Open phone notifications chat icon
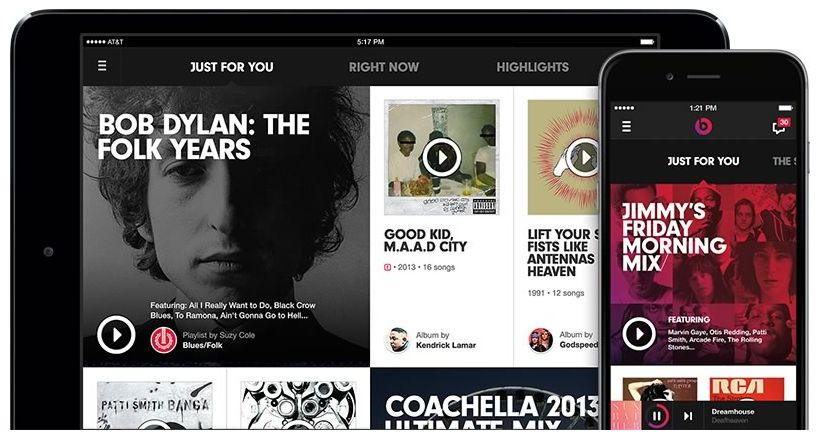This screenshot has width=820, height=440. (780, 126)
